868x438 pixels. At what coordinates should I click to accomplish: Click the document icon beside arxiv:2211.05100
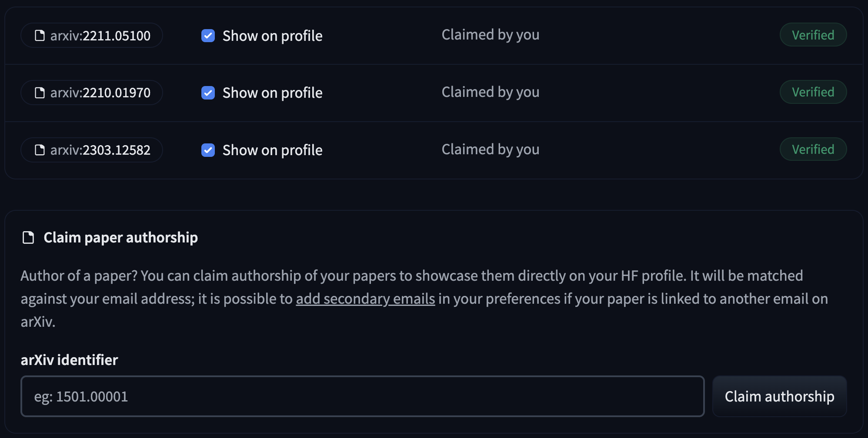tap(40, 36)
